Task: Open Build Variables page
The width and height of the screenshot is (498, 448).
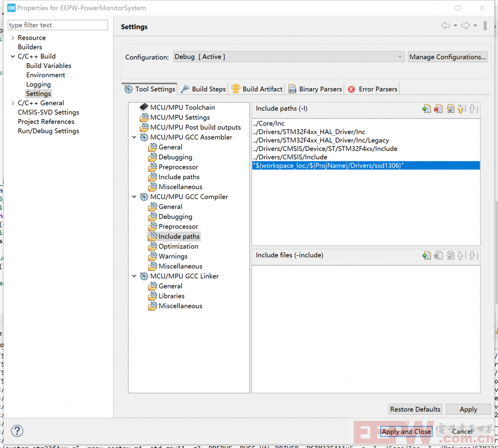Action: 49,66
